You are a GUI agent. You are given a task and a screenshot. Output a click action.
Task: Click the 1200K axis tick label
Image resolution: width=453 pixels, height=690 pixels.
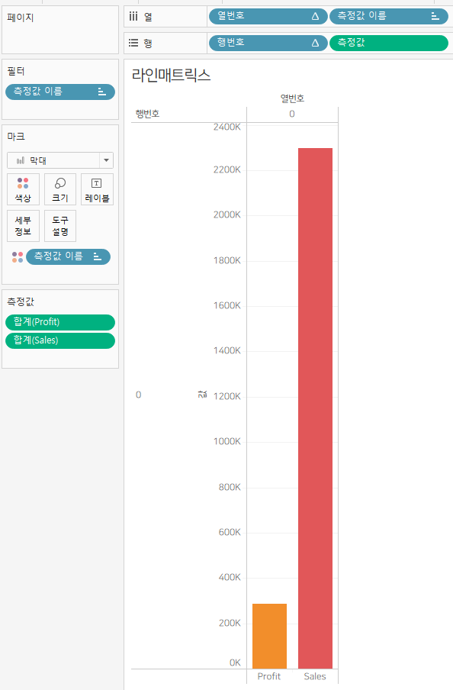(x=227, y=396)
